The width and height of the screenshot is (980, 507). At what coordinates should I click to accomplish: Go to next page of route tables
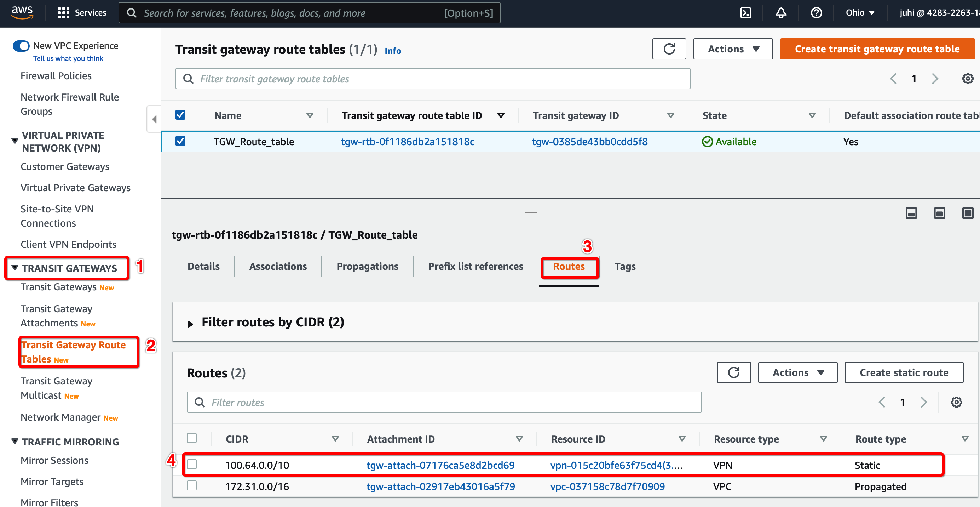click(x=935, y=79)
